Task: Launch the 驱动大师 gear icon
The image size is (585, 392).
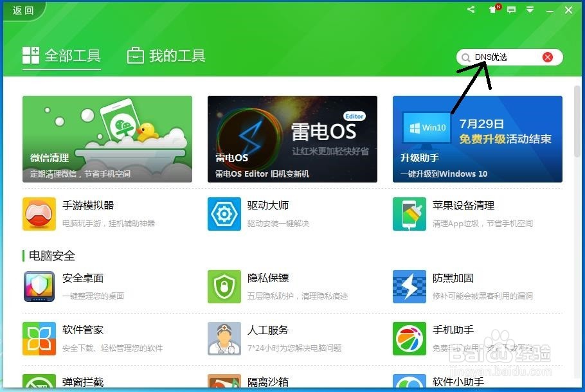Action: [x=224, y=214]
